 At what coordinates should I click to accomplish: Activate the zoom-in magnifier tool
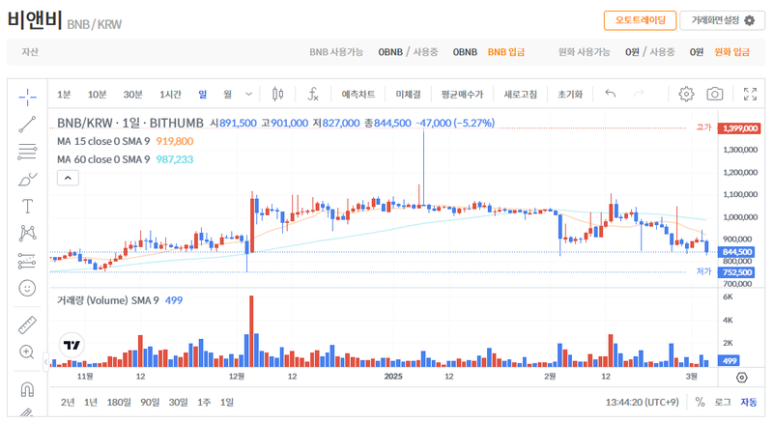27,352
